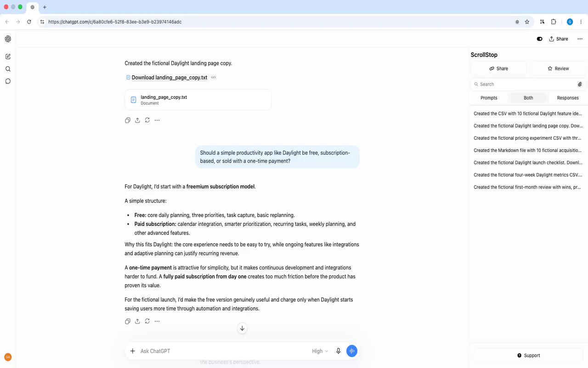Copy the freemium subscription response

(x=128, y=322)
